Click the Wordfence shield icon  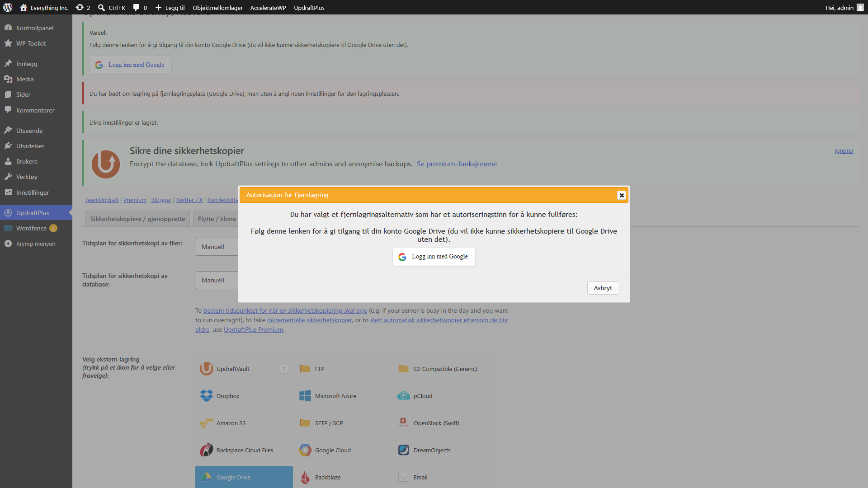click(8, 228)
